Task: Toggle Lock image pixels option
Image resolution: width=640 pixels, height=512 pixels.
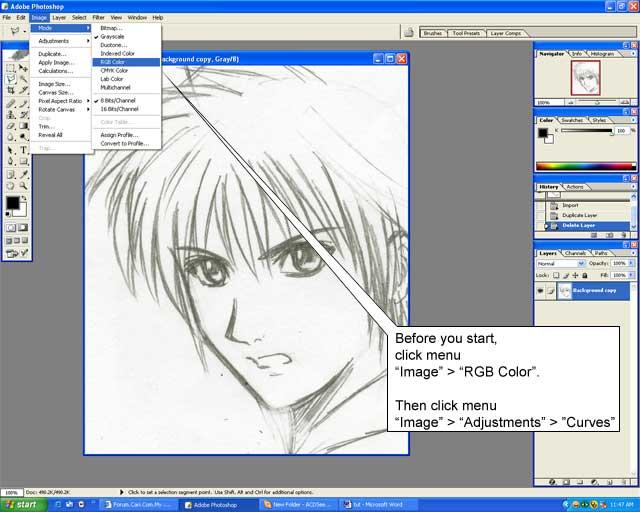Action: coord(566,276)
